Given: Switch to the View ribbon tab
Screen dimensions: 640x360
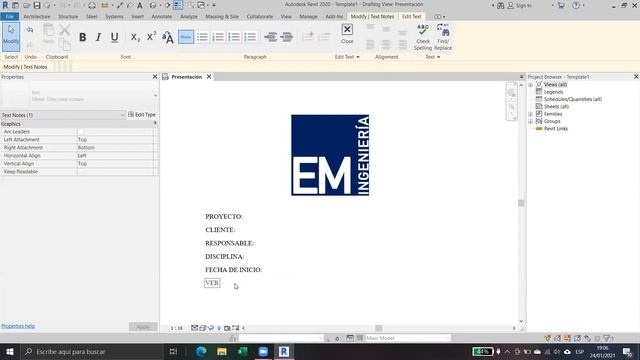Looking at the screenshot, I should coord(286,17).
